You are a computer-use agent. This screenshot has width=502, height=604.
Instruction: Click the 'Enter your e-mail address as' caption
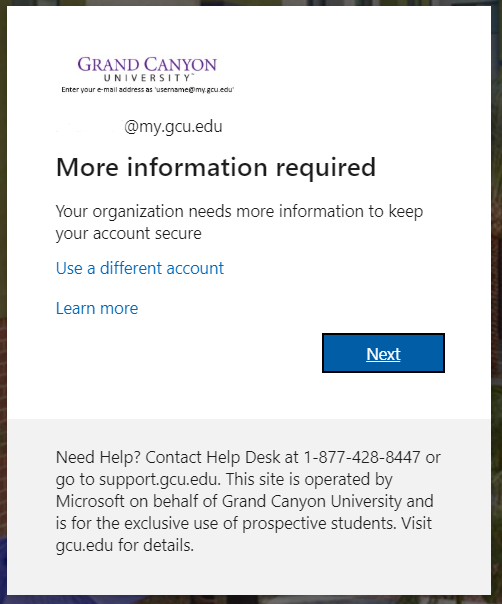[x=148, y=90]
